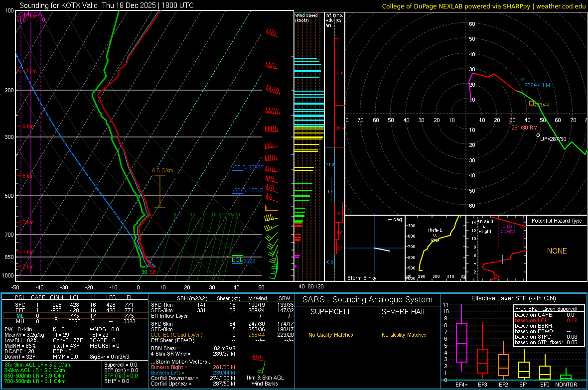Viewport: 588px width, 390px height.
Task: Click the 'Corfidi Downshear =' row
Action: point(193,378)
